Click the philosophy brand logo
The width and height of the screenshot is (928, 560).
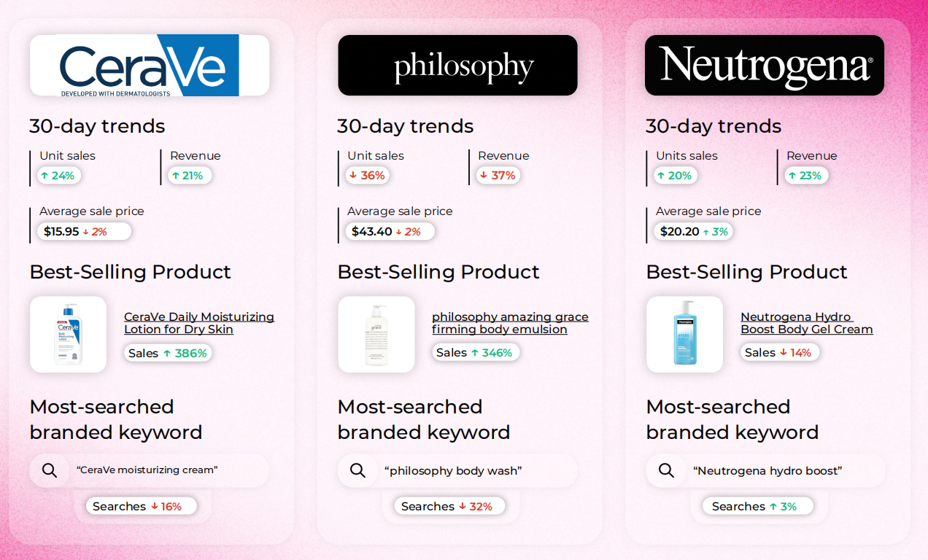[x=457, y=65]
